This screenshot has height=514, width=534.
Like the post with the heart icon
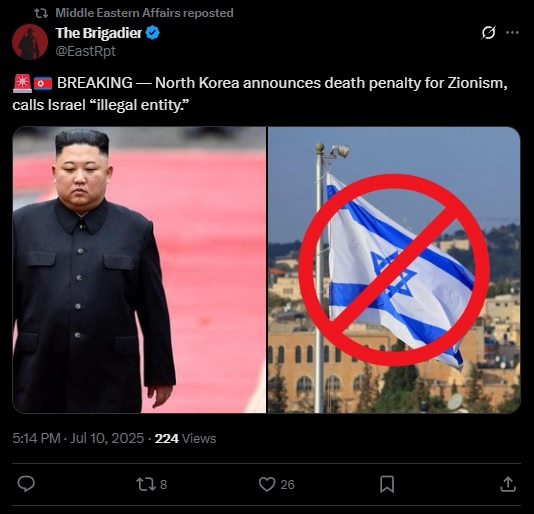tap(267, 484)
